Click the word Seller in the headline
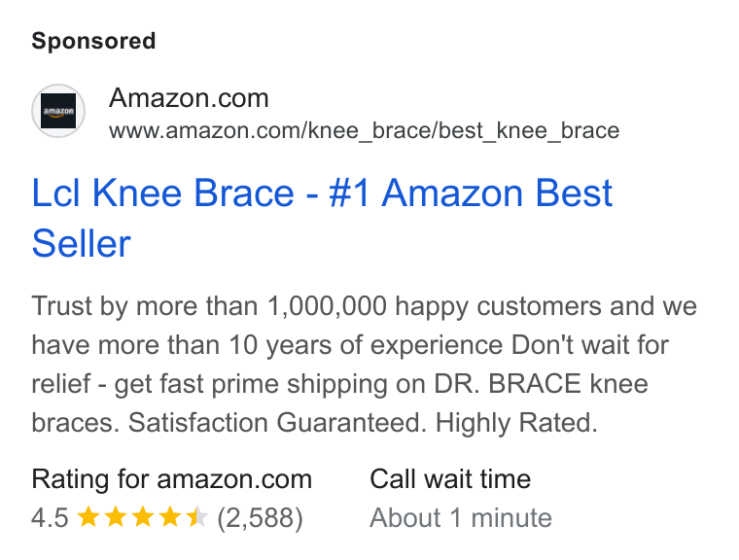This screenshot has height=560, width=739. tap(81, 244)
